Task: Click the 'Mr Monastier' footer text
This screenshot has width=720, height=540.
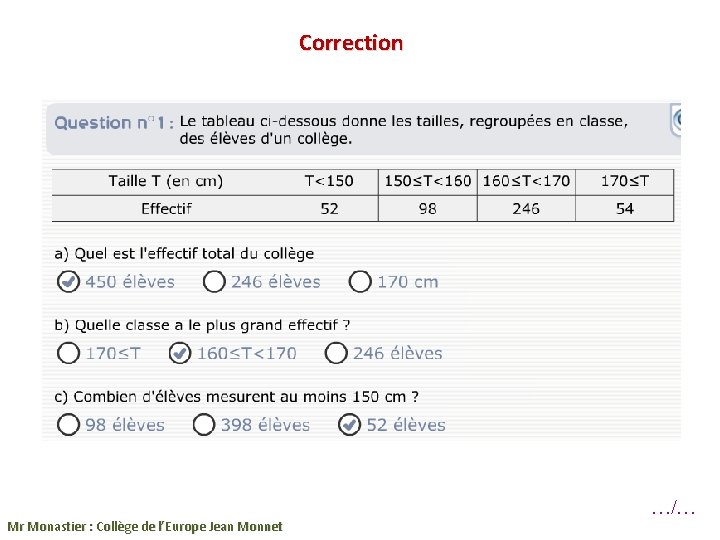Action: click(145, 526)
